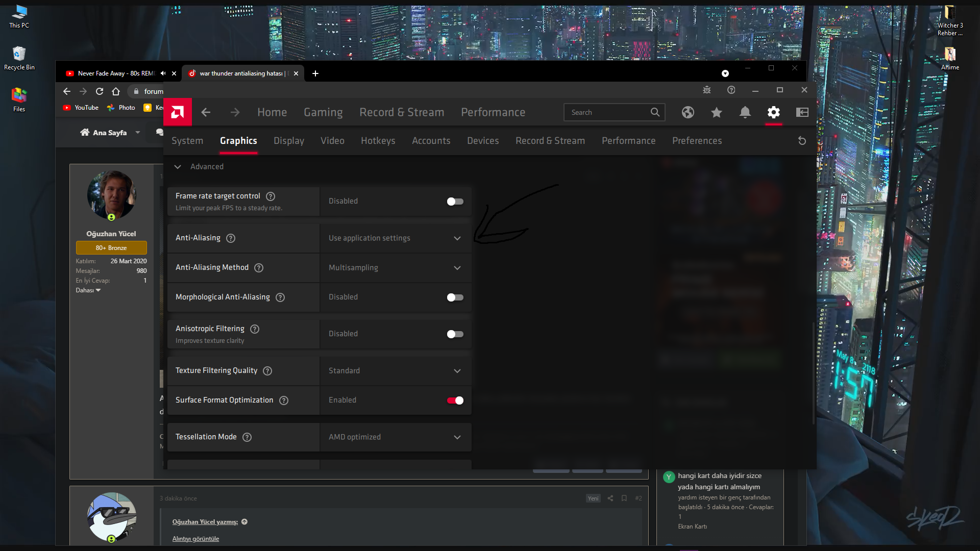Switch to the Accounts tab
Viewport: 980px width, 551px height.
(x=431, y=141)
